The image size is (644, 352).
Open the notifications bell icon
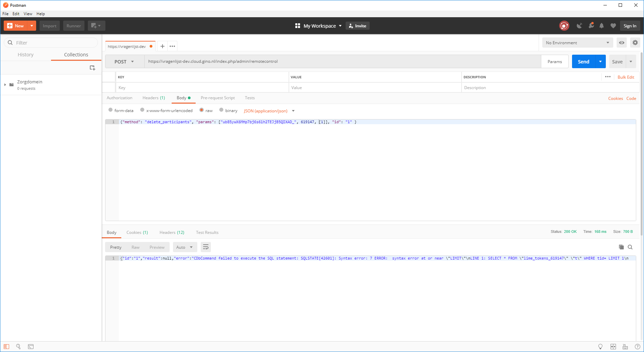tap(601, 26)
